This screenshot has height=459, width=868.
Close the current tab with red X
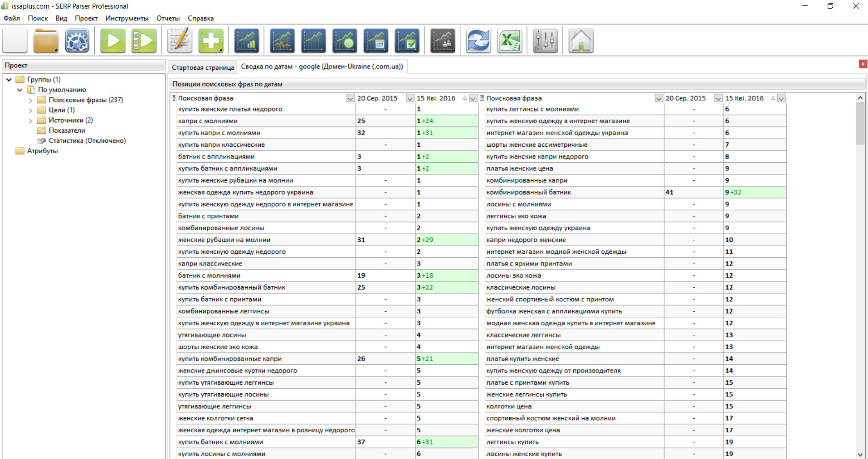point(863,64)
